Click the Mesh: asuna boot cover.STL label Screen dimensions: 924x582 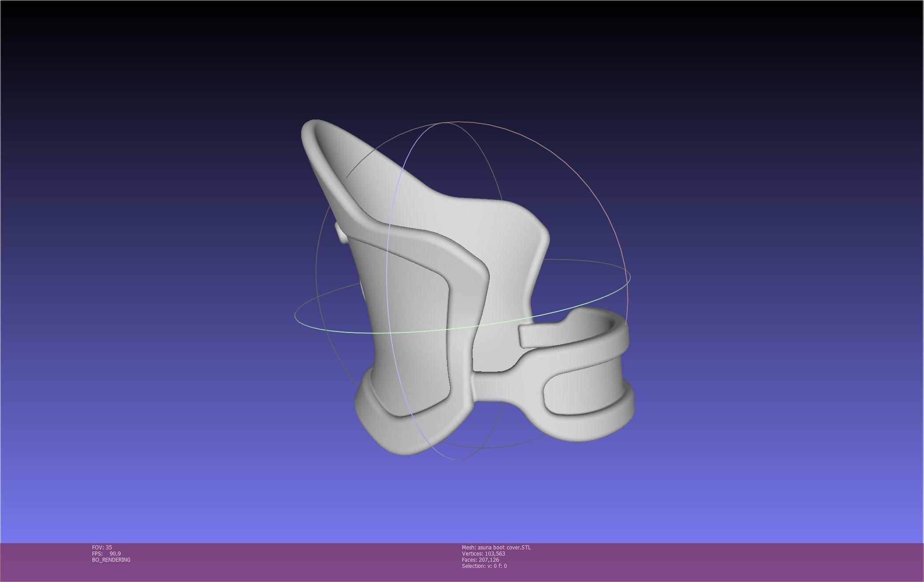496,547
